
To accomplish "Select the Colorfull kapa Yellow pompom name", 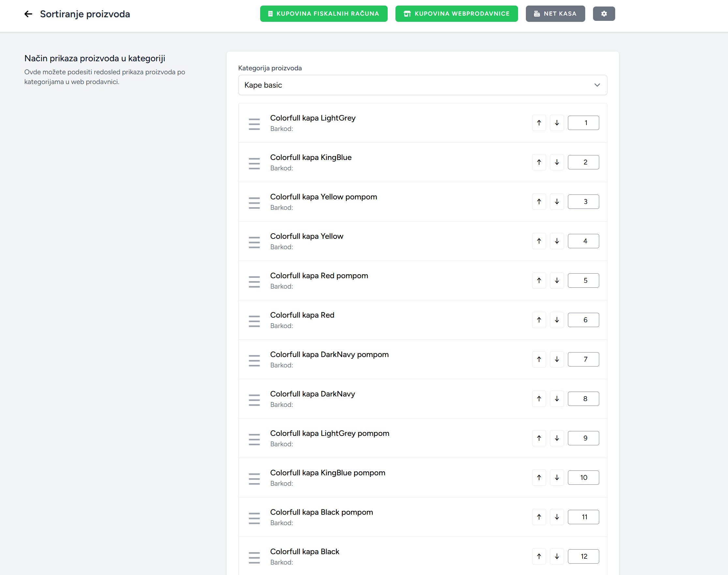I will [x=323, y=197].
